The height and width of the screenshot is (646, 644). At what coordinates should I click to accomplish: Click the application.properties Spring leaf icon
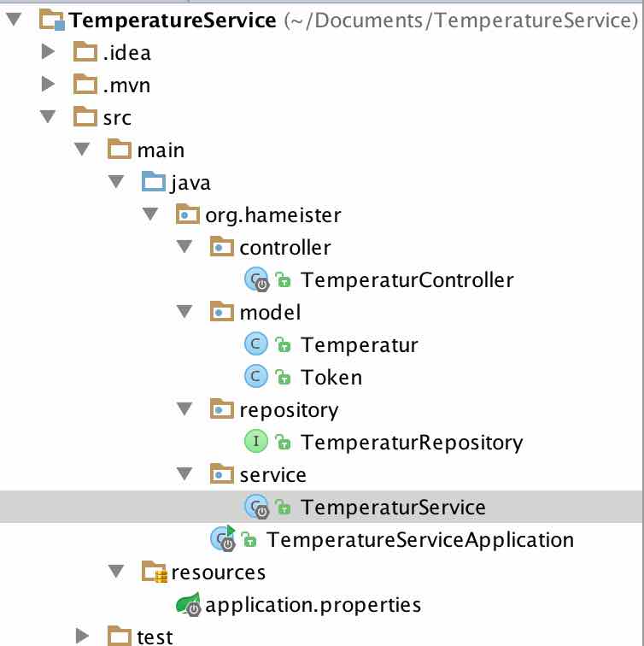pyautogui.click(x=188, y=606)
